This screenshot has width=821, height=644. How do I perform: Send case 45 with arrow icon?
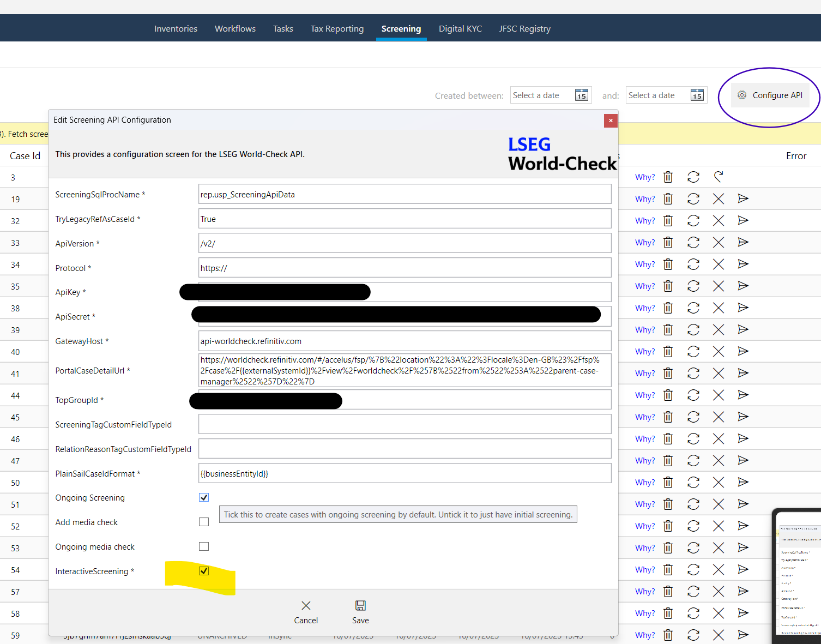tap(743, 417)
